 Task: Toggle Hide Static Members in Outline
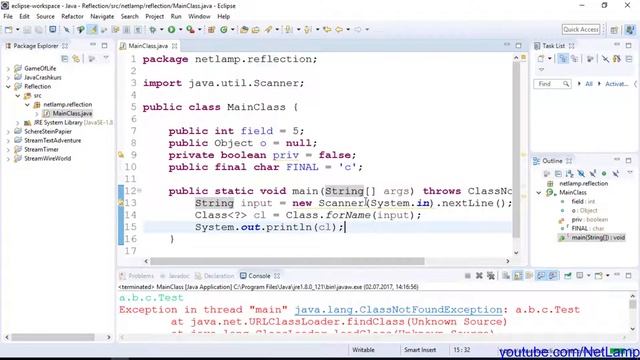593,174
